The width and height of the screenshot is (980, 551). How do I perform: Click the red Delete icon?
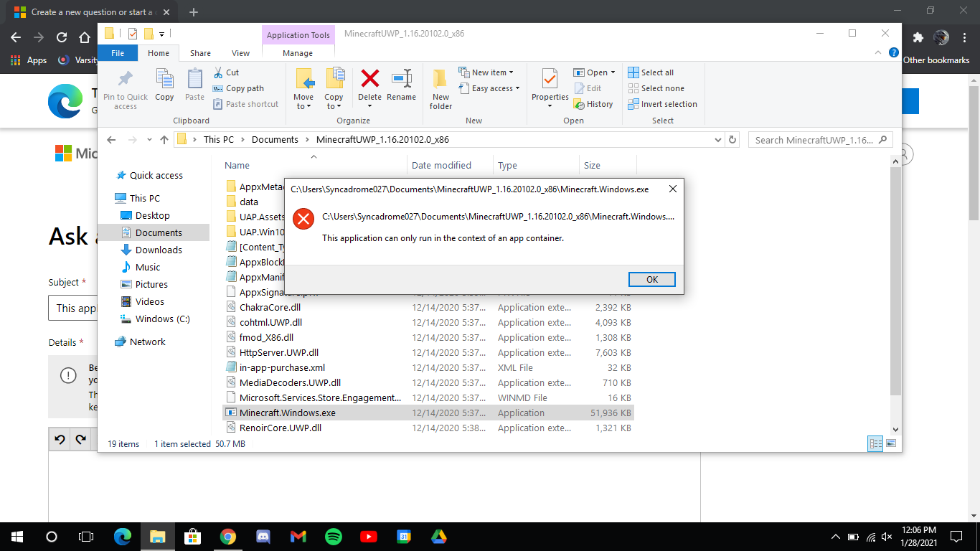[x=369, y=81]
